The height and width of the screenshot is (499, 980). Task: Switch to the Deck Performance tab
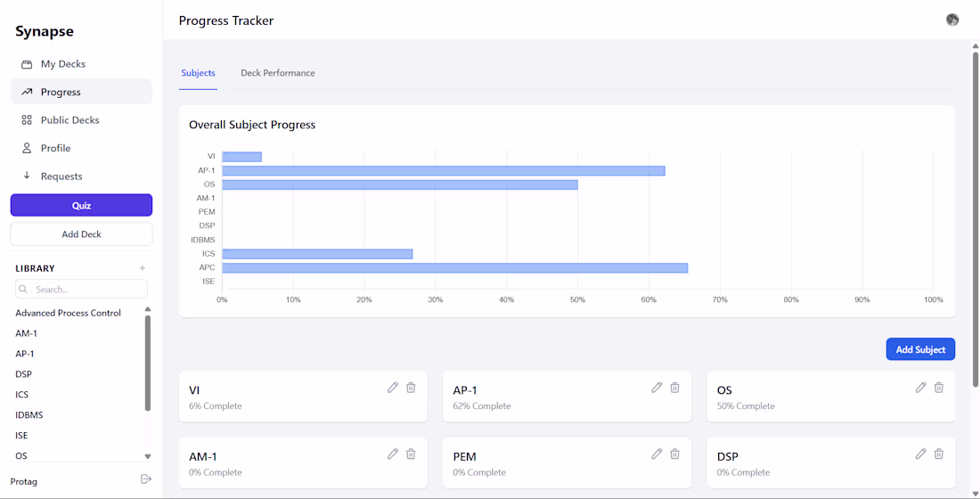(277, 73)
